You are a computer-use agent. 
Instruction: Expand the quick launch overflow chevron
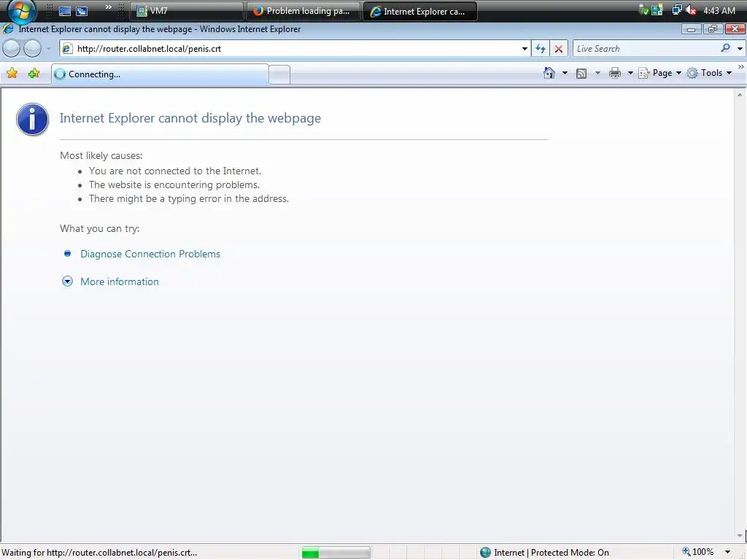109,7
